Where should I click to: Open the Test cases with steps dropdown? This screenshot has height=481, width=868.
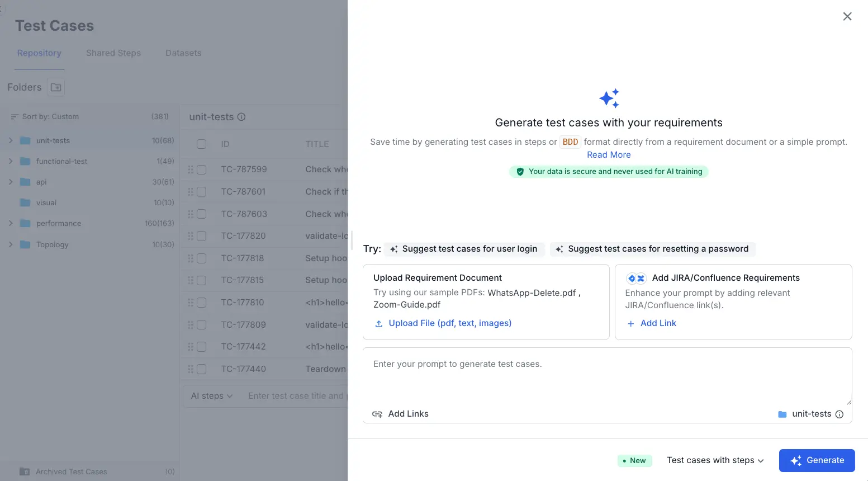tap(715, 460)
